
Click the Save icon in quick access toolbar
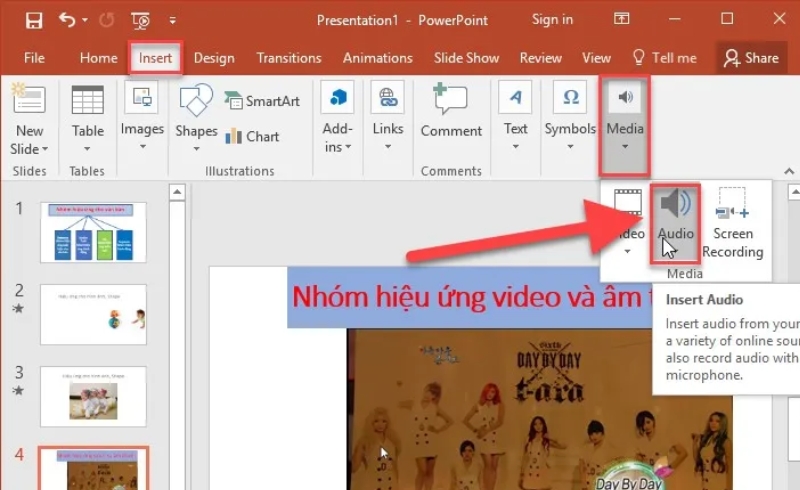[x=34, y=20]
